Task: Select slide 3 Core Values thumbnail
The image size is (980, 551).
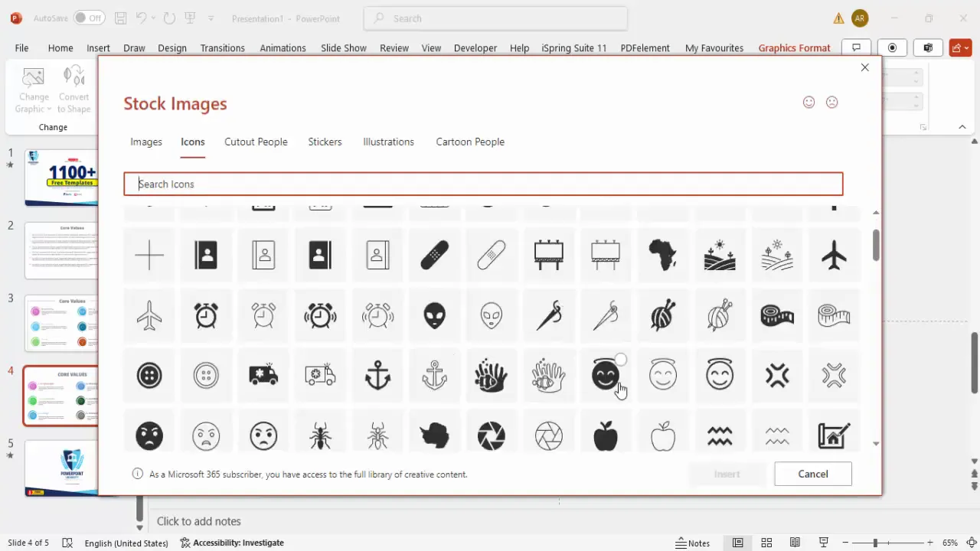Action: [x=61, y=323]
